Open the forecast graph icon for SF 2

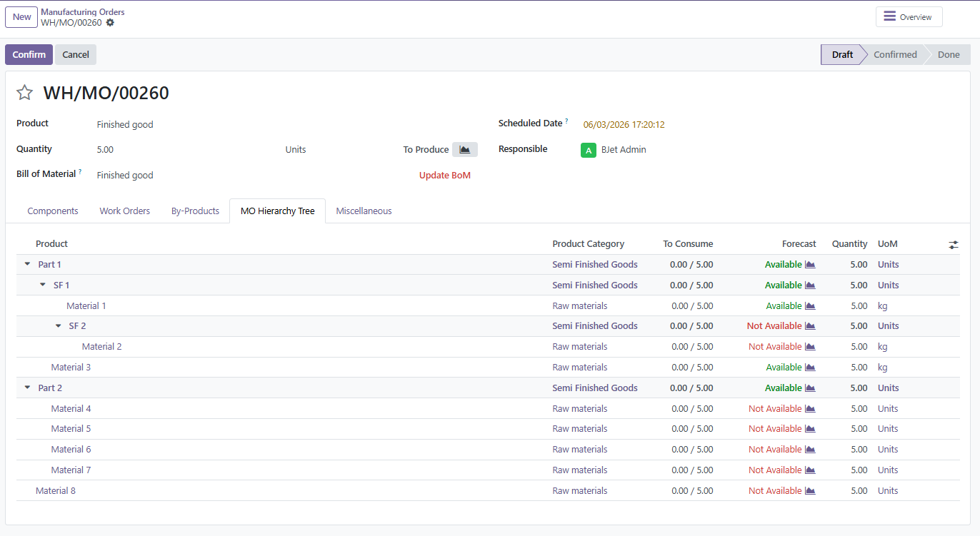[809, 325]
